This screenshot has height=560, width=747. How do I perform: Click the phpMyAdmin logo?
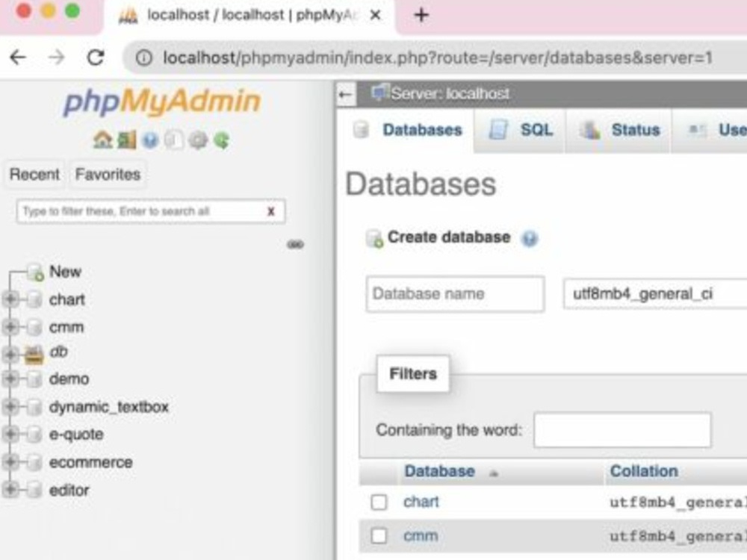tap(162, 102)
